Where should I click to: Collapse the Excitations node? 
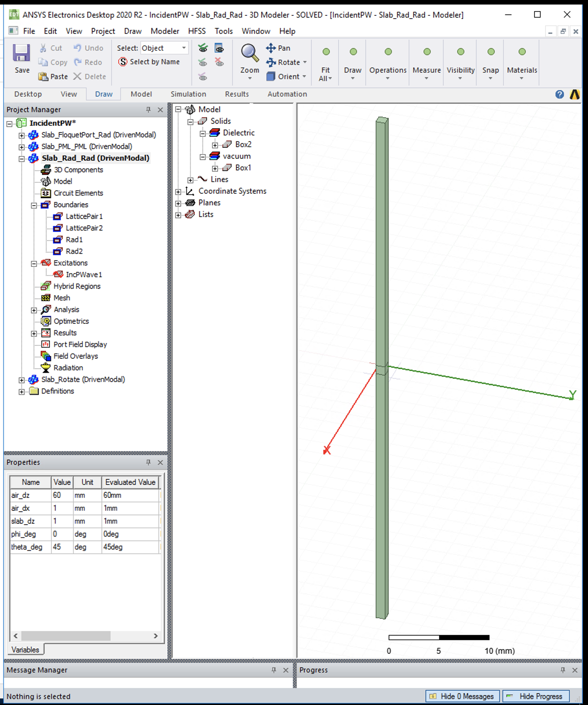pos(34,263)
